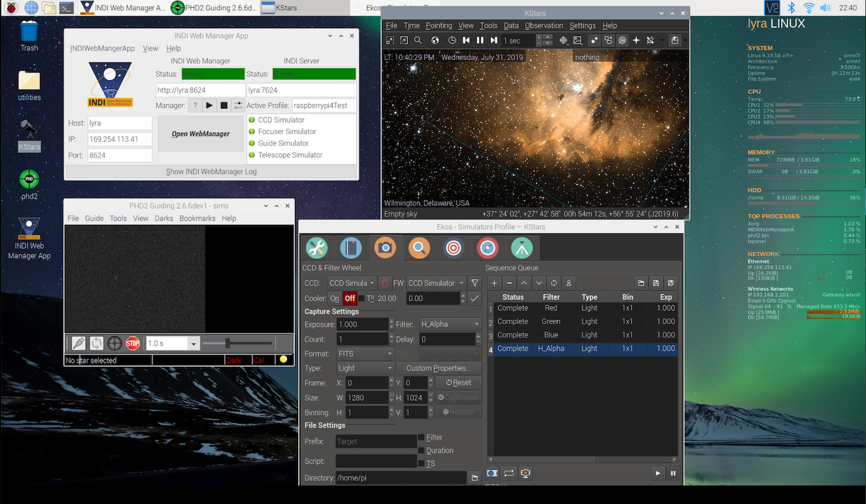The height and width of the screenshot is (504, 866).
Task: Enable the Duration prefix checkbox
Action: pos(421,450)
